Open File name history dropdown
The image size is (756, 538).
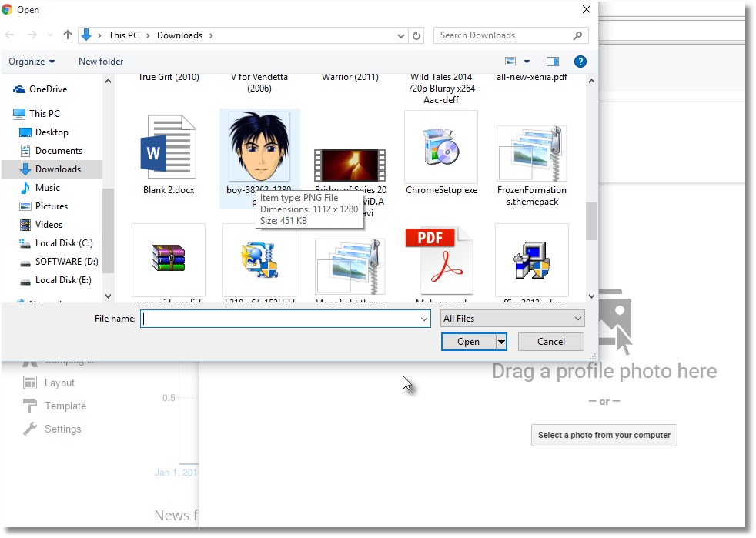pyautogui.click(x=423, y=319)
